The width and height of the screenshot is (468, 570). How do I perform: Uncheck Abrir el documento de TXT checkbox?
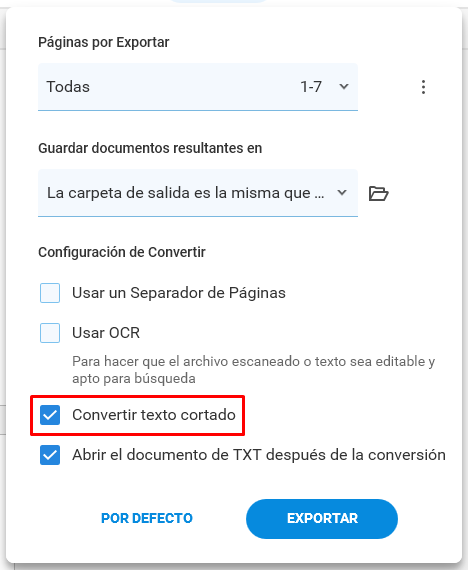(x=50, y=455)
